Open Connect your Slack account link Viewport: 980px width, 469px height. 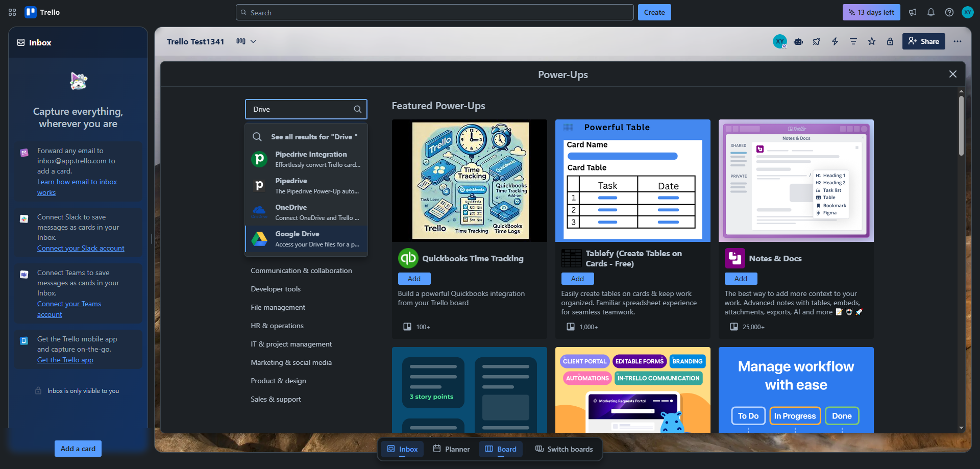(x=81, y=248)
